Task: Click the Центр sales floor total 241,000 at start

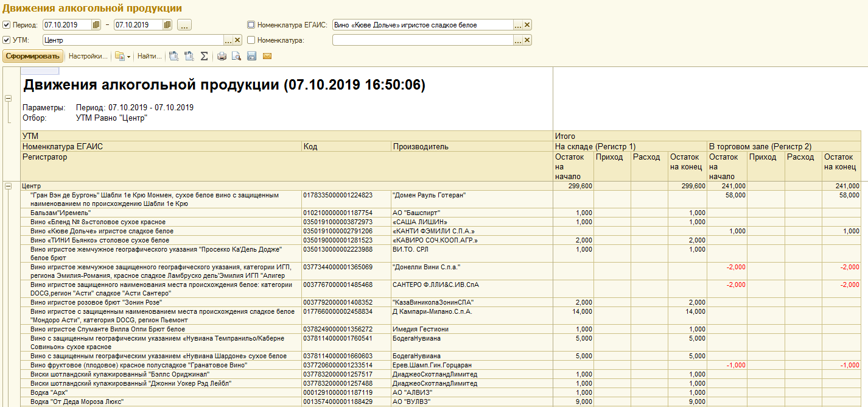Action: (734, 186)
